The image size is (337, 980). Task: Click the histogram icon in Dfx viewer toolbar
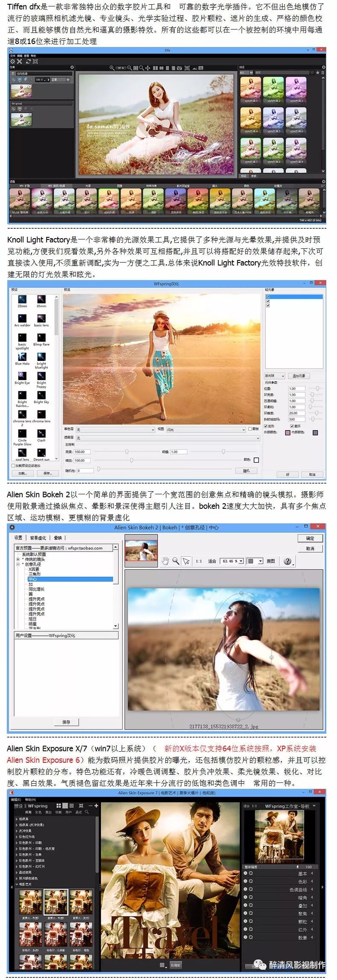point(196,68)
